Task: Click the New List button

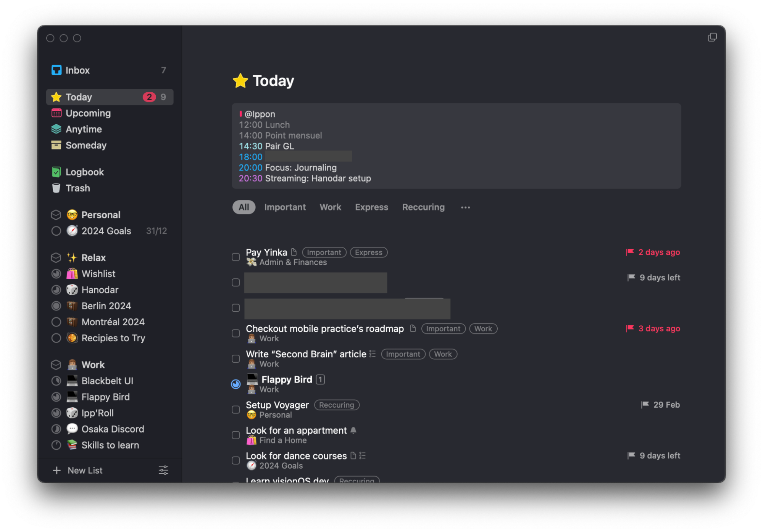Action: tap(84, 470)
